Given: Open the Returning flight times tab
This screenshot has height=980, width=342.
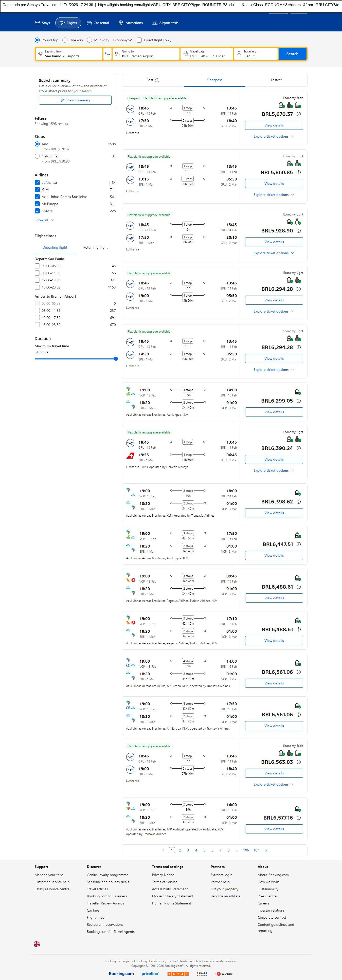Looking at the screenshot, I should [x=95, y=247].
